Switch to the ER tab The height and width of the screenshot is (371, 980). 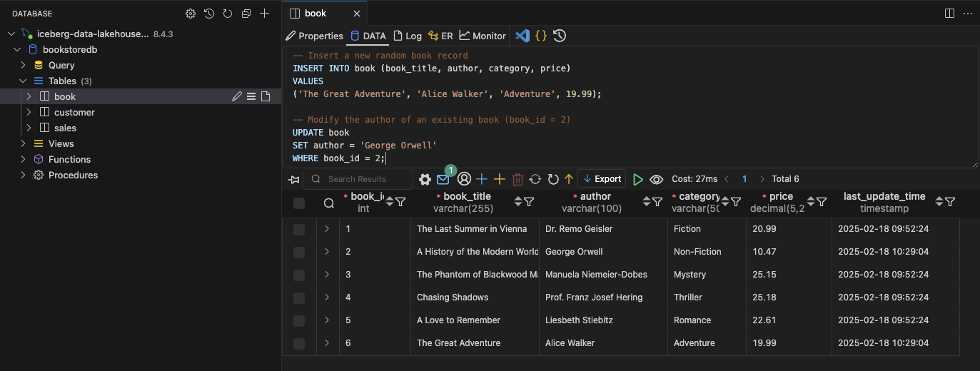[x=440, y=36]
